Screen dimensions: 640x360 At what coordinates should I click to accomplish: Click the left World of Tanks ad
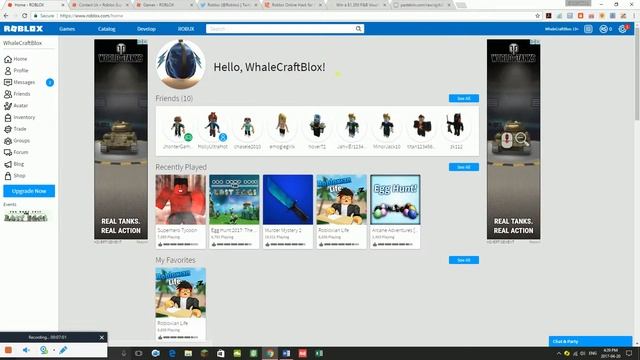pos(121,139)
